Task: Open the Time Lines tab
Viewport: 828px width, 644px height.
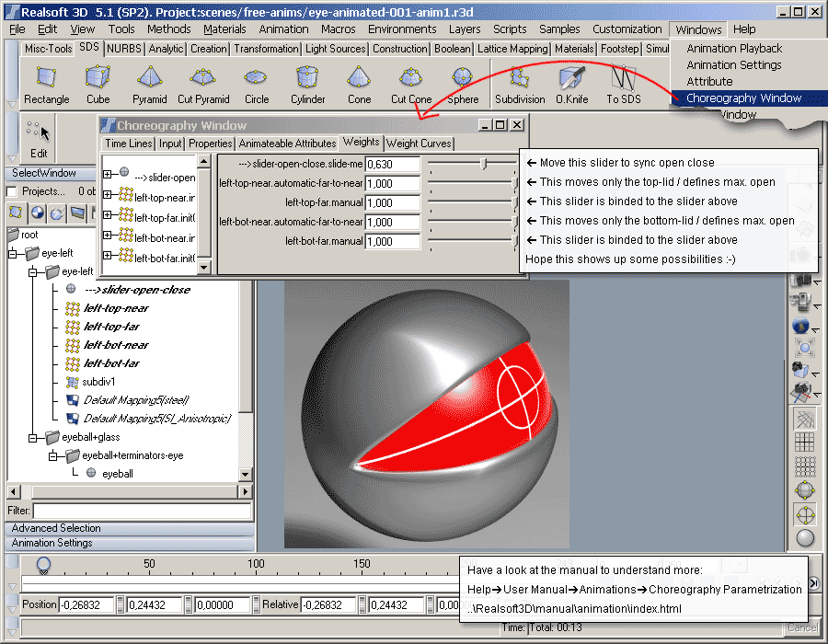Action: click(129, 143)
